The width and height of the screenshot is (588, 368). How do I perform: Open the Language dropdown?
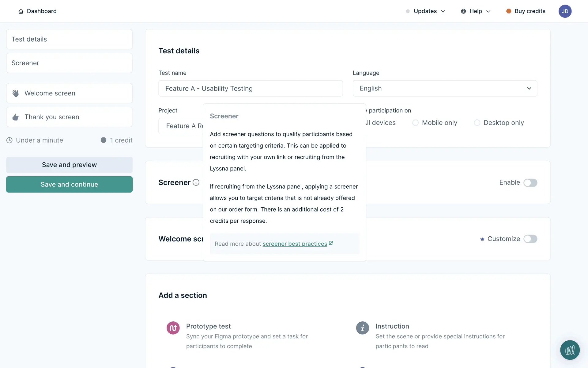click(x=445, y=88)
